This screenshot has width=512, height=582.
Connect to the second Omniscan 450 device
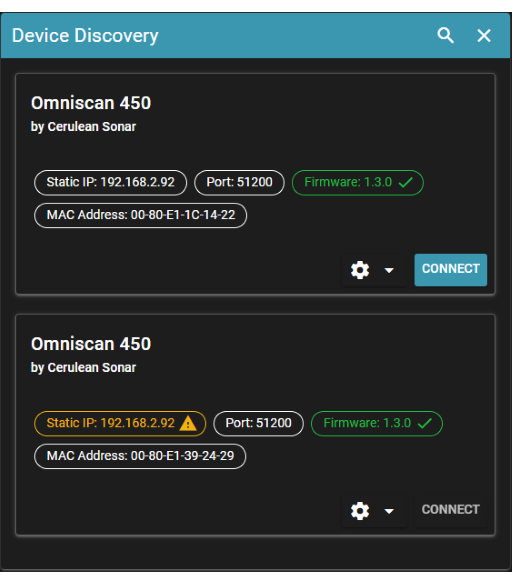pyautogui.click(x=450, y=510)
